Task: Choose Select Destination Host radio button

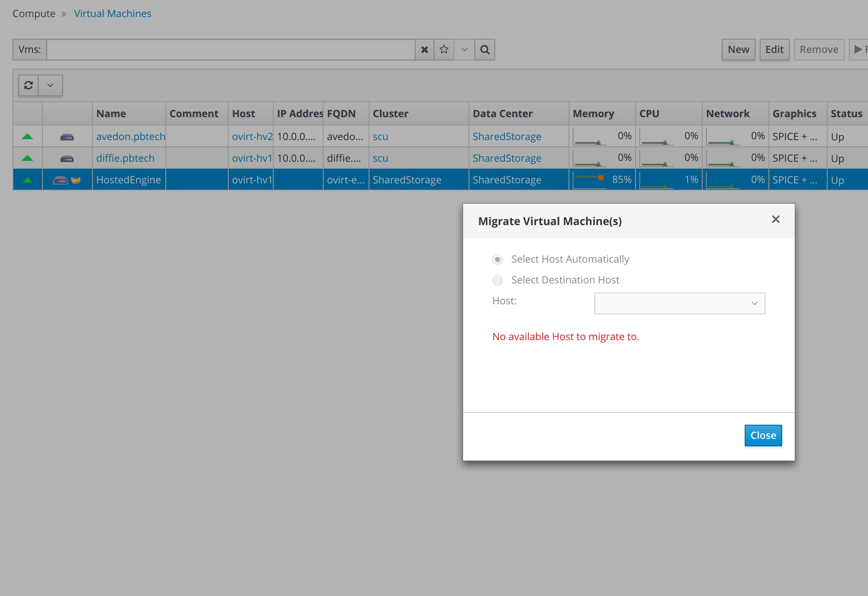Action: point(497,280)
